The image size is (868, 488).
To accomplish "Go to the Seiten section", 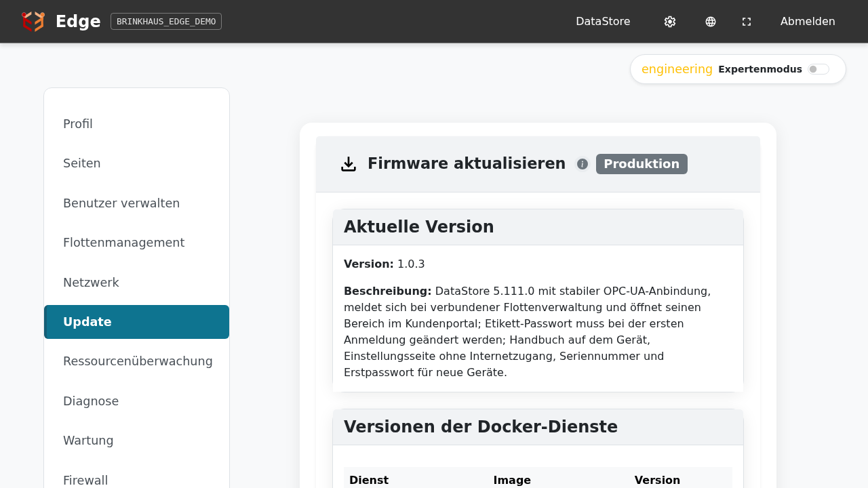I will (136, 163).
